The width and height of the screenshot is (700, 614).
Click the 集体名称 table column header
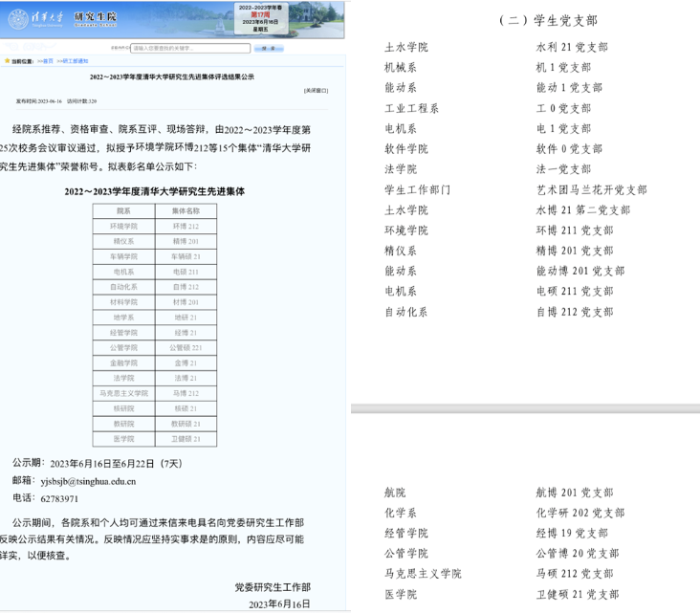tap(186, 210)
